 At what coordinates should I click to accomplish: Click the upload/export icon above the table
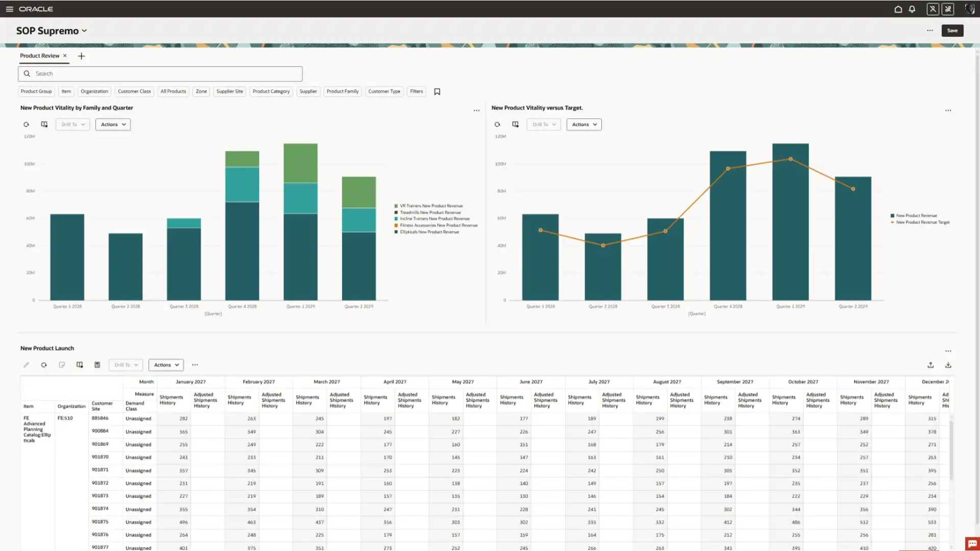(x=930, y=365)
